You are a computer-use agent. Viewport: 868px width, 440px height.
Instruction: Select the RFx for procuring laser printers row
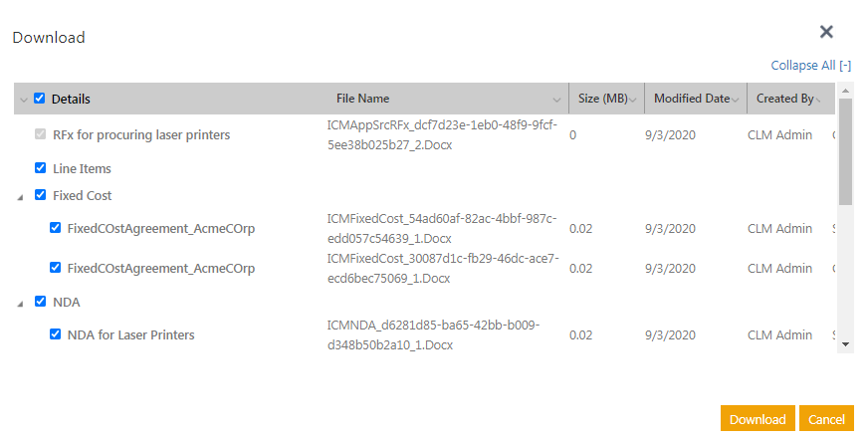point(141,134)
